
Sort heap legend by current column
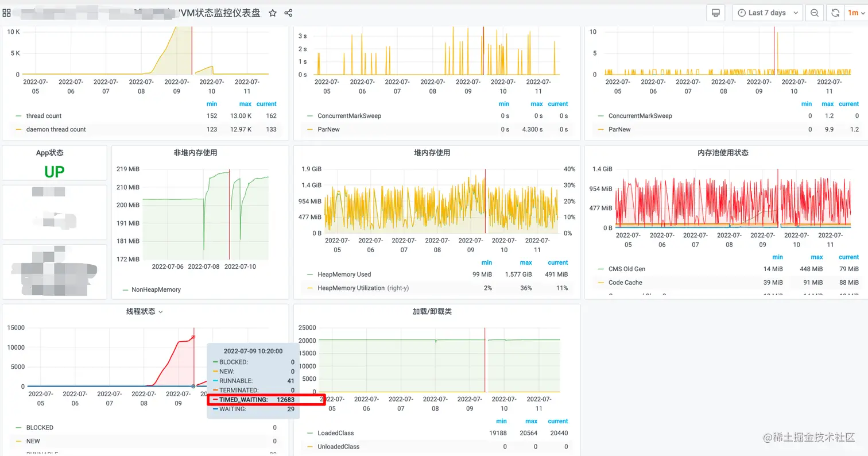click(x=557, y=262)
